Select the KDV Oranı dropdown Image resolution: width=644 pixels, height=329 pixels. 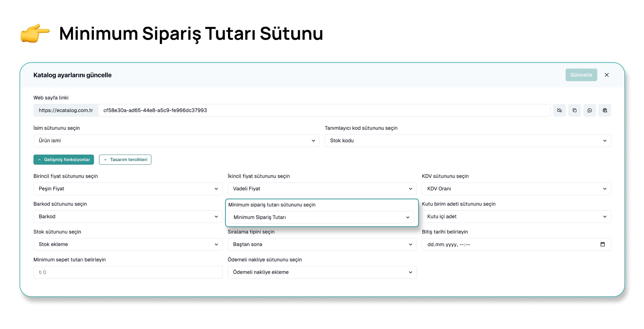coord(516,189)
